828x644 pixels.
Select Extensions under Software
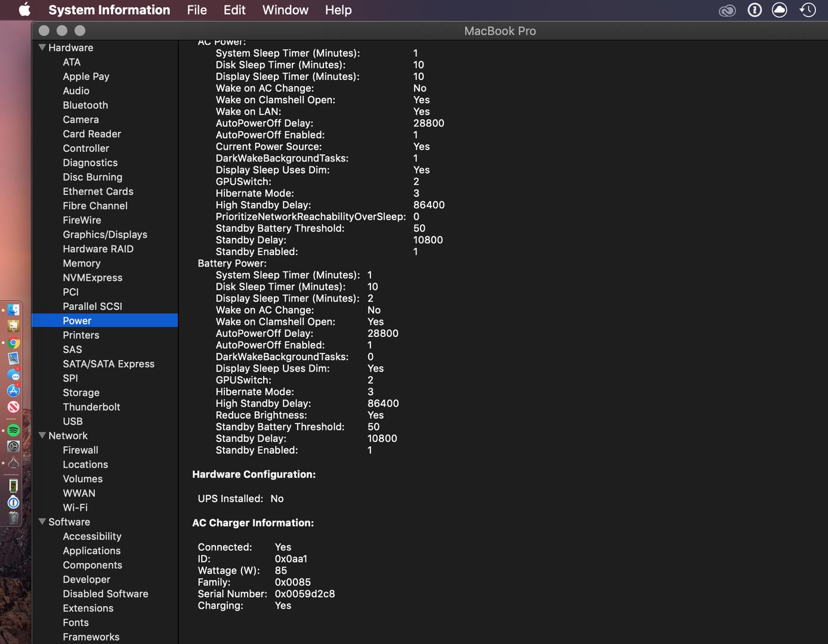click(88, 608)
